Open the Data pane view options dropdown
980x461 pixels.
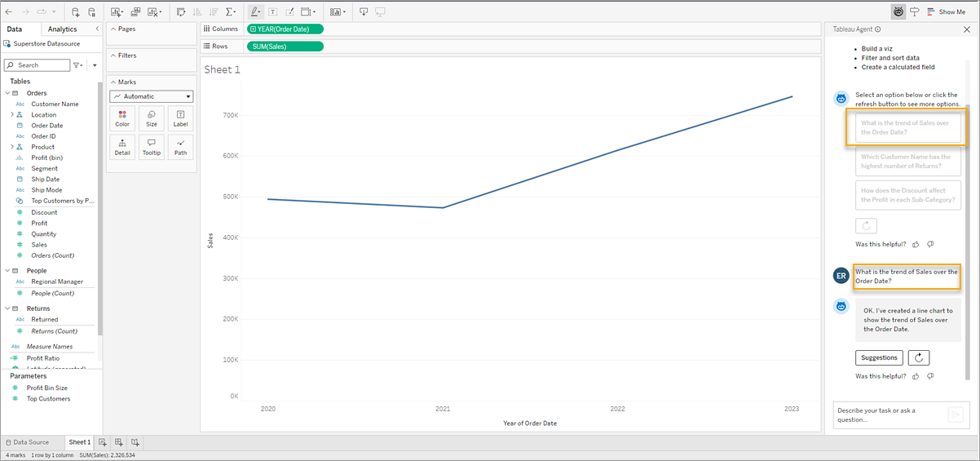point(95,65)
